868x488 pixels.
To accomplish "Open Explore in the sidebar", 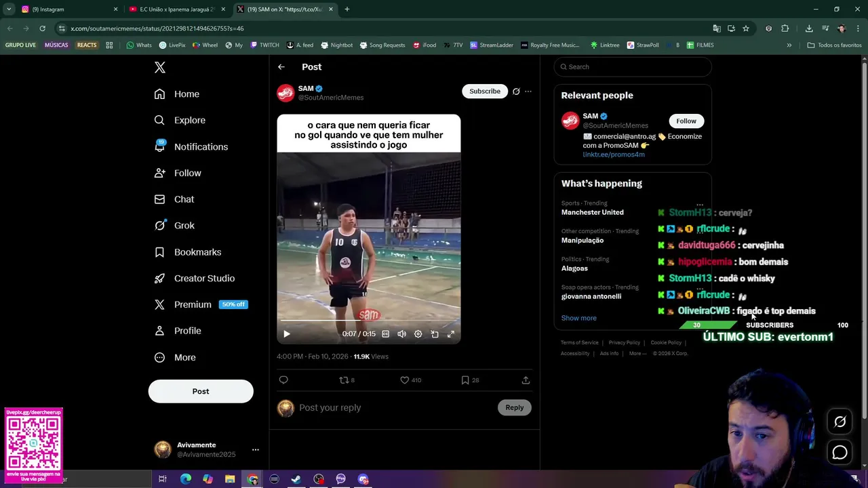I will (x=180, y=120).
